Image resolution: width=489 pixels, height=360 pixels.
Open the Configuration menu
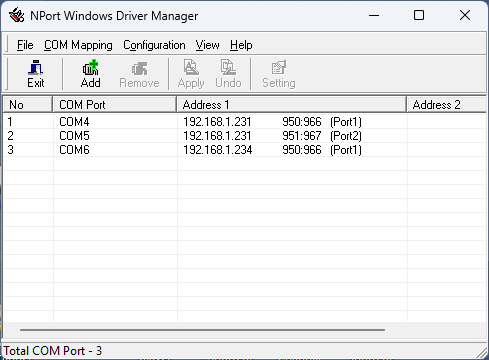pos(154,45)
